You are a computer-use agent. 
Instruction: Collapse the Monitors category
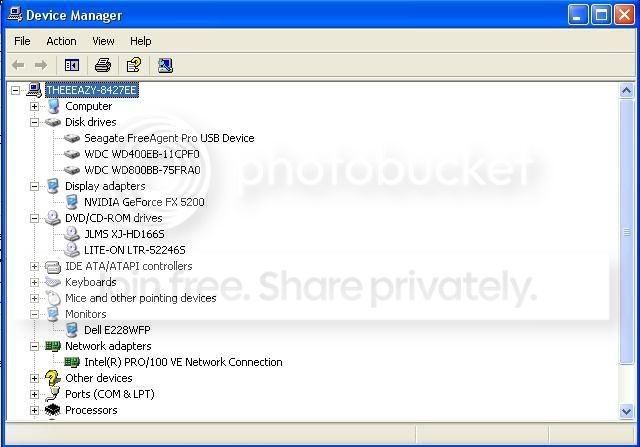[35, 314]
